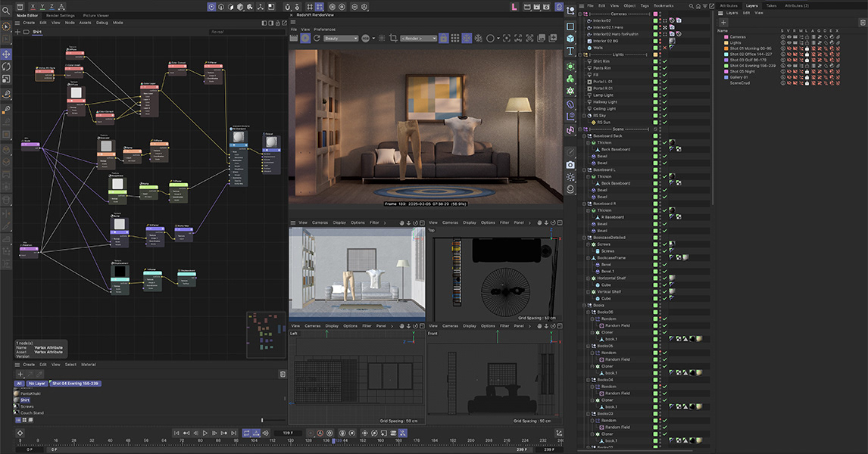Image resolution: width=868 pixels, height=454 pixels.
Task: Click Shot 04 Evening 156-239 filter
Action: pyautogui.click(x=75, y=384)
